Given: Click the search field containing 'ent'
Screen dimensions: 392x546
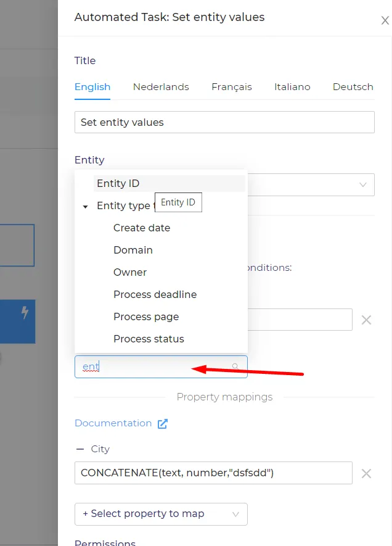Looking at the screenshot, I should [161, 366].
